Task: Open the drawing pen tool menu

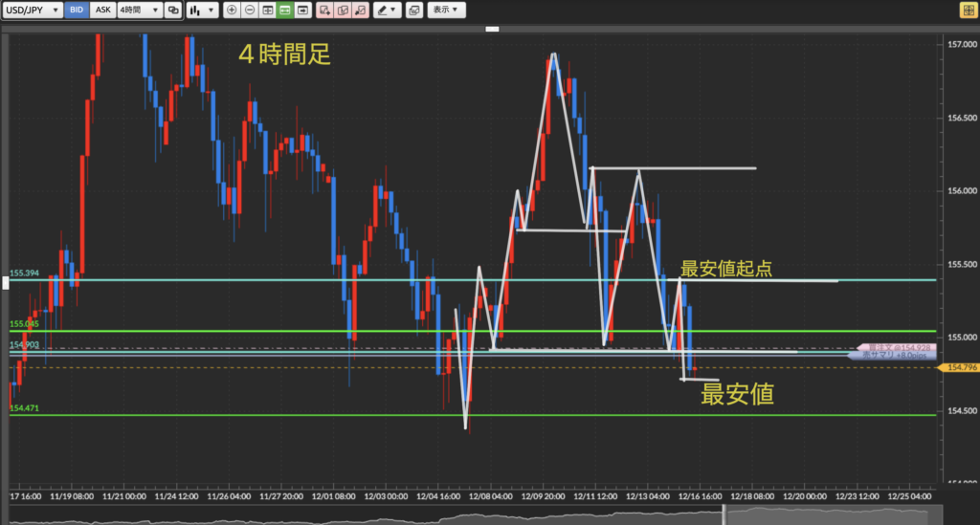Action: (387, 10)
